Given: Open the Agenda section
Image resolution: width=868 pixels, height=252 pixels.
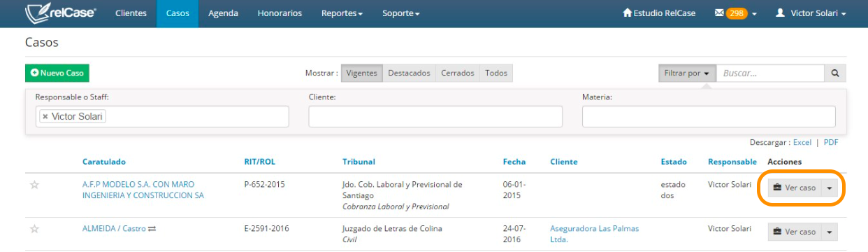Looking at the screenshot, I should pyautogui.click(x=223, y=13).
